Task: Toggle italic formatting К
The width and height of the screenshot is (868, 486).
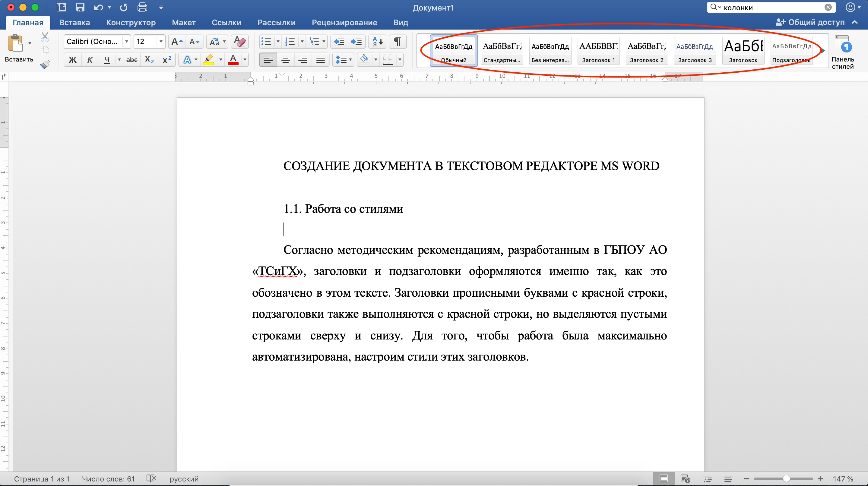Action: 90,60
